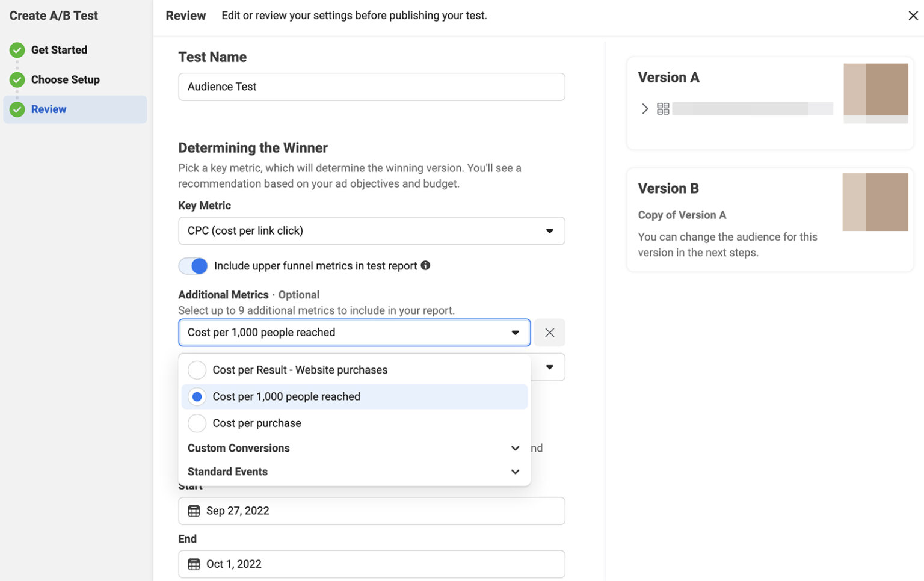924x581 pixels.
Task: Open the CPC Key Metric dropdown
Action: [371, 230]
